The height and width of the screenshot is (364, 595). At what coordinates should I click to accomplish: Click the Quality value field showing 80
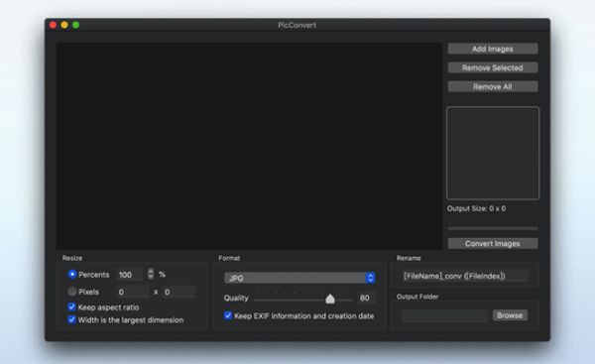pos(366,298)
